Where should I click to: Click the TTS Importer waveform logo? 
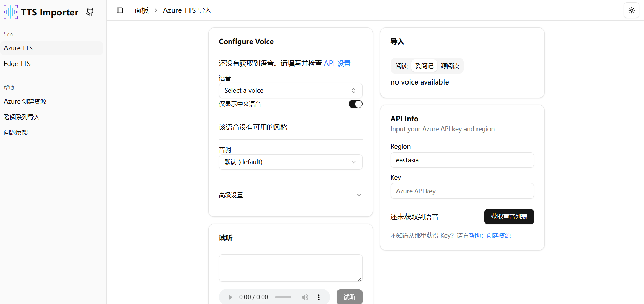point(11,12)
